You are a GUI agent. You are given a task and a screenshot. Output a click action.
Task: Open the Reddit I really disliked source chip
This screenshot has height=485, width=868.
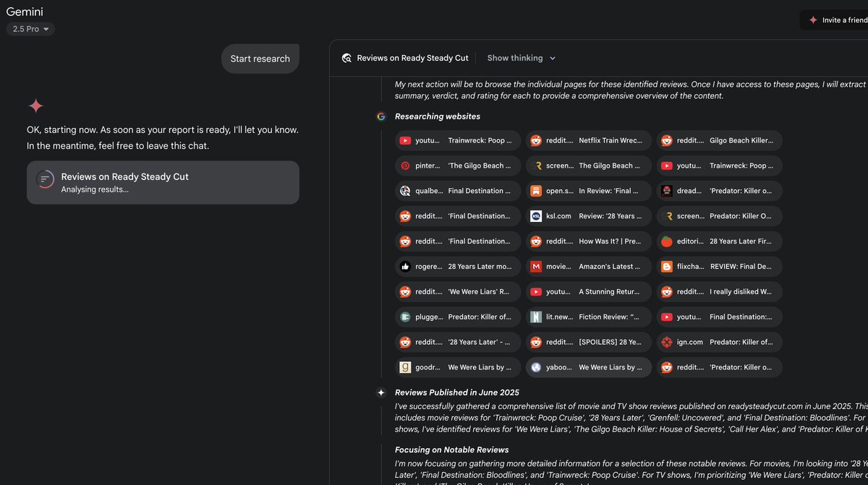(x=720, y=292)
